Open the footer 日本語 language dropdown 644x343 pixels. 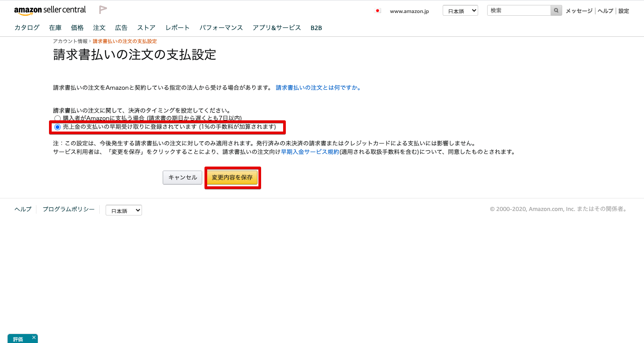(124, 210)
